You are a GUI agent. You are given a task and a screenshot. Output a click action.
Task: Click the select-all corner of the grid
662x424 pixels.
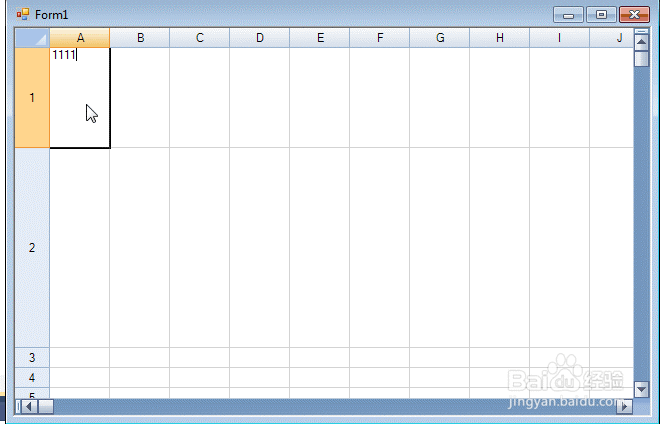pos(32,38)
